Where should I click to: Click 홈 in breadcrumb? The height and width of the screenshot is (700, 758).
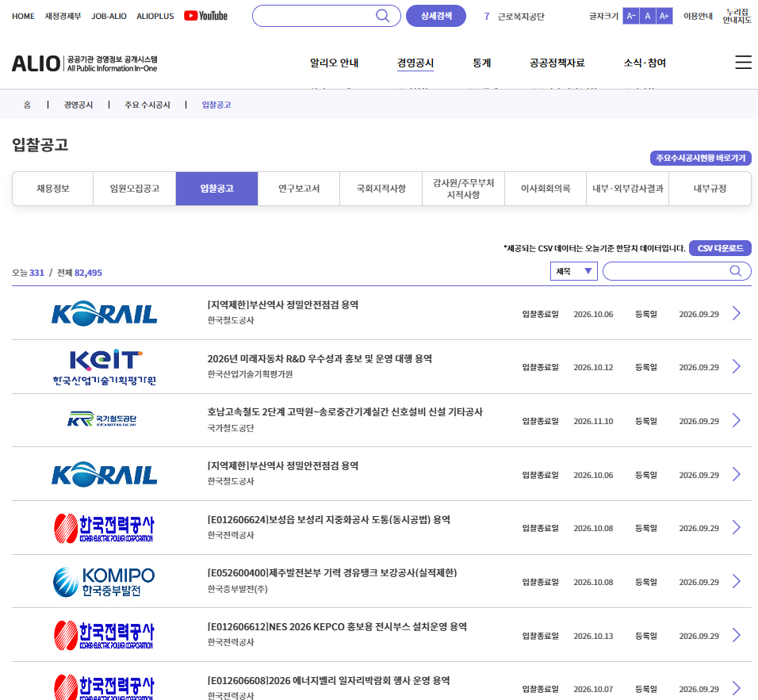[x=27, y=105]
